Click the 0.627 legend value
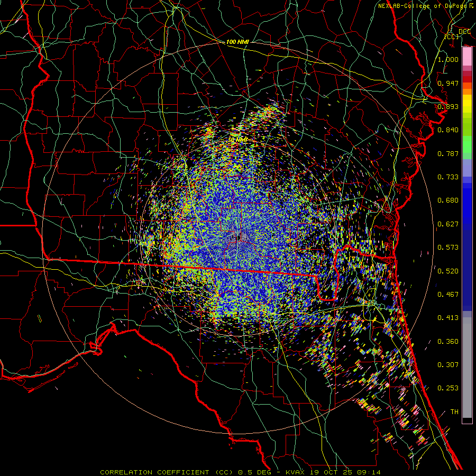The height and width of the screenshot is (476, 476). 448,224
